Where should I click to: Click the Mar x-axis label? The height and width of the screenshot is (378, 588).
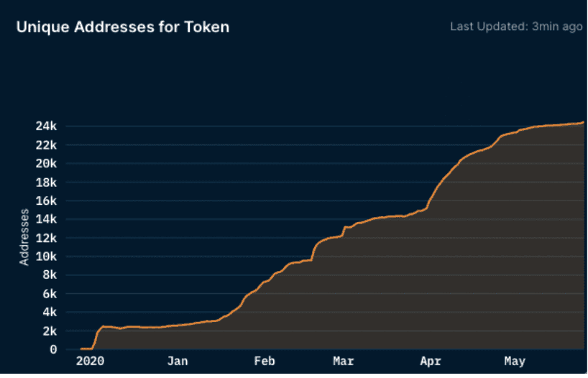[x=344, y=361]
